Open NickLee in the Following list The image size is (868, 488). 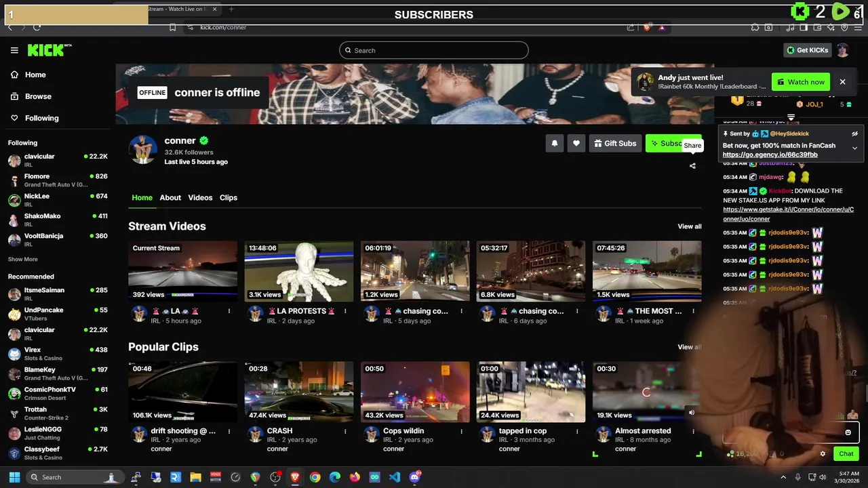click(x=58, y=200)
